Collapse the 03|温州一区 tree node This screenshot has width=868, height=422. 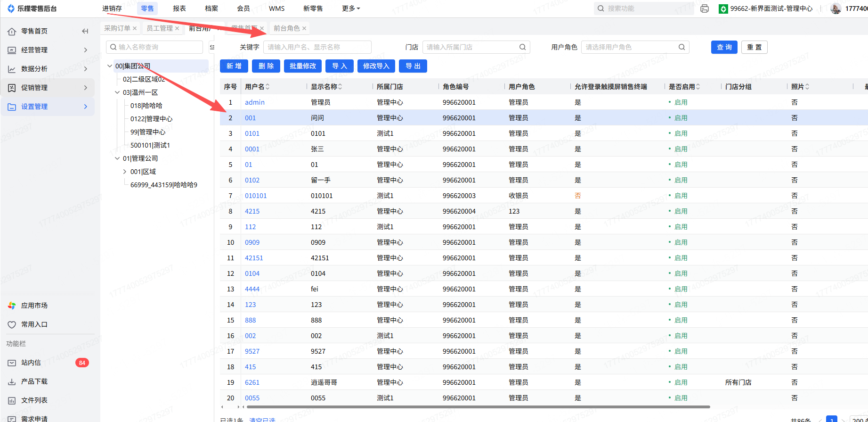[x=117, y=92]
